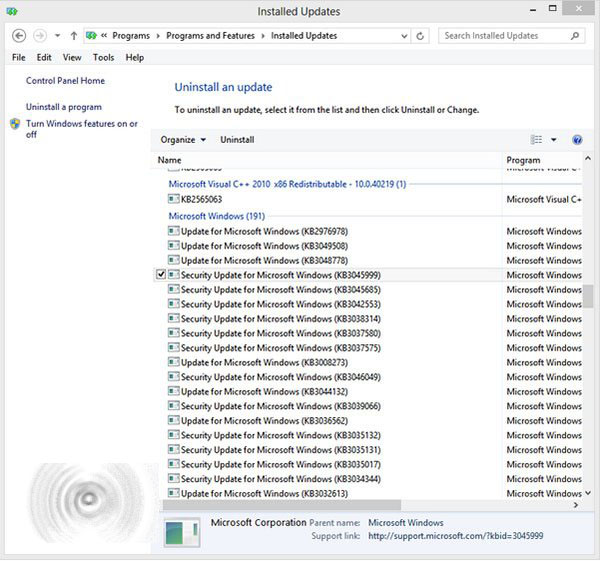
Task: Open the Tools menu
Action: (103, 57)
